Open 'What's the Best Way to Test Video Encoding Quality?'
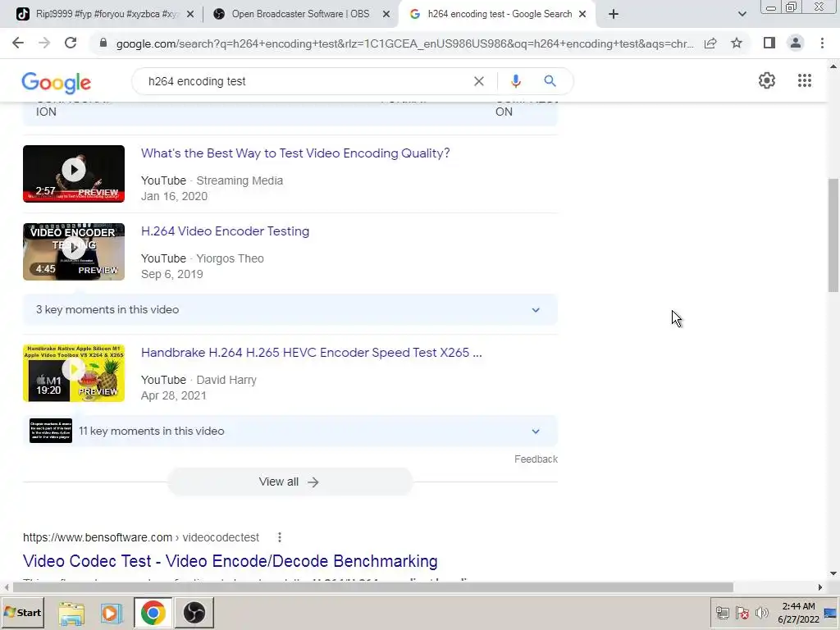Viewport: 840px width, 630px height. click(x=295, y=153)
